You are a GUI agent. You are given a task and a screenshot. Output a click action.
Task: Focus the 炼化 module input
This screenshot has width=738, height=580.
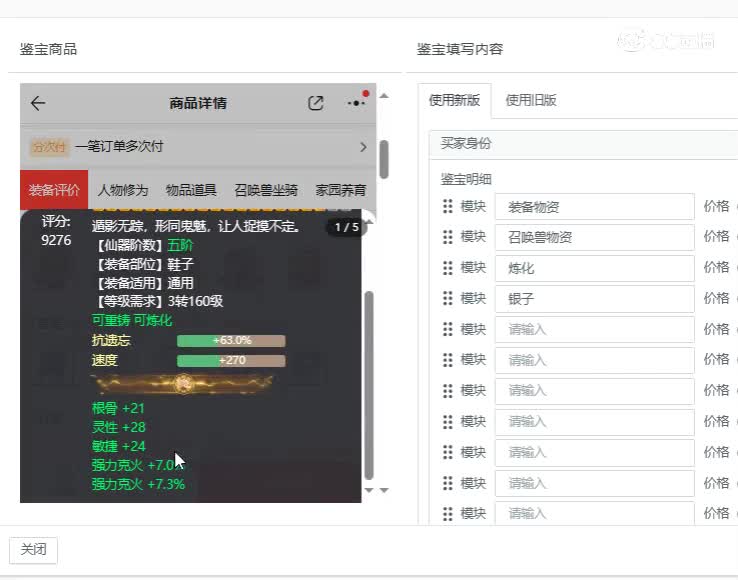[594, 268]
